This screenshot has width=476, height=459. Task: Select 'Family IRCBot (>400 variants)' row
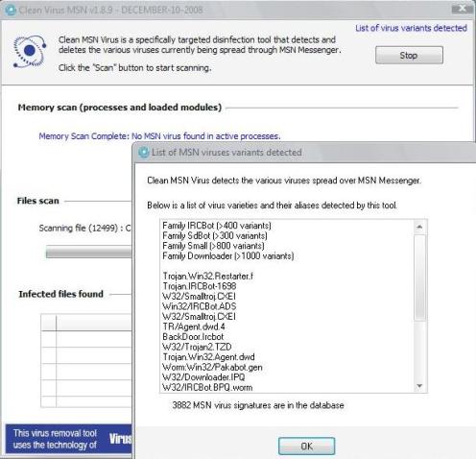coord(217,226)
